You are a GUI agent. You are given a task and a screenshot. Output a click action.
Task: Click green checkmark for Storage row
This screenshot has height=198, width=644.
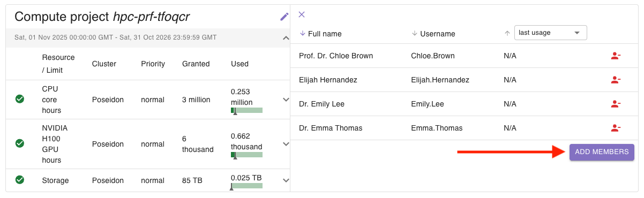pos(20,180)
